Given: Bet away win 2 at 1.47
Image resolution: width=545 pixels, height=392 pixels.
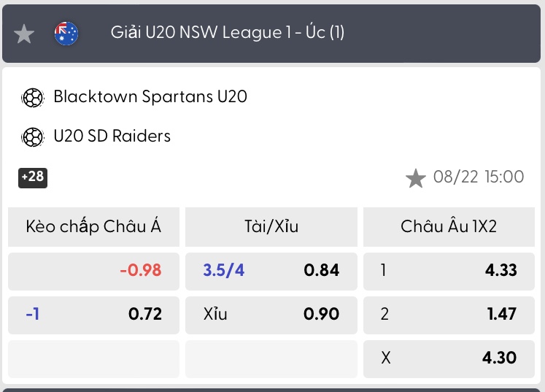Looking at the screenshot, I should [449, 315].
